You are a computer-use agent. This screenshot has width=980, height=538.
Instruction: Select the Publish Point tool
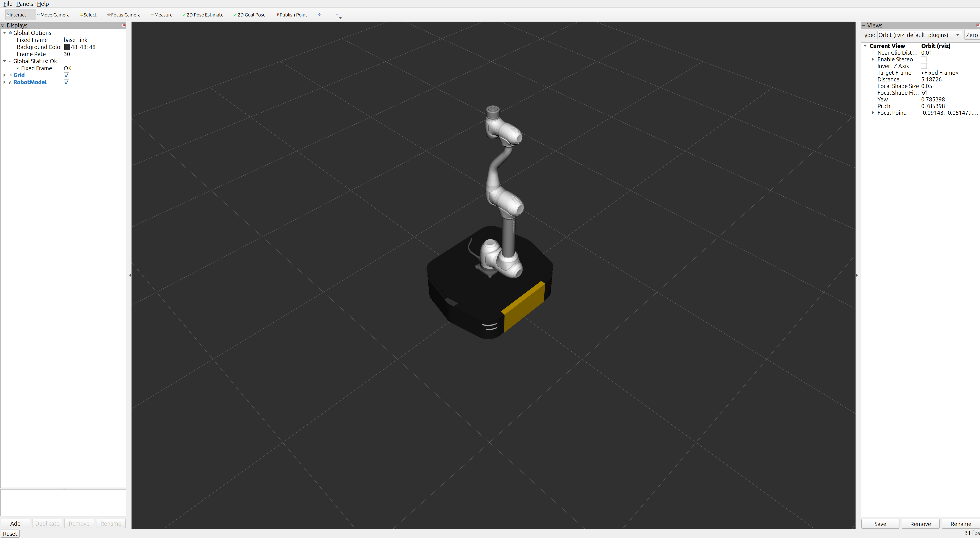[x=292, y=15]
